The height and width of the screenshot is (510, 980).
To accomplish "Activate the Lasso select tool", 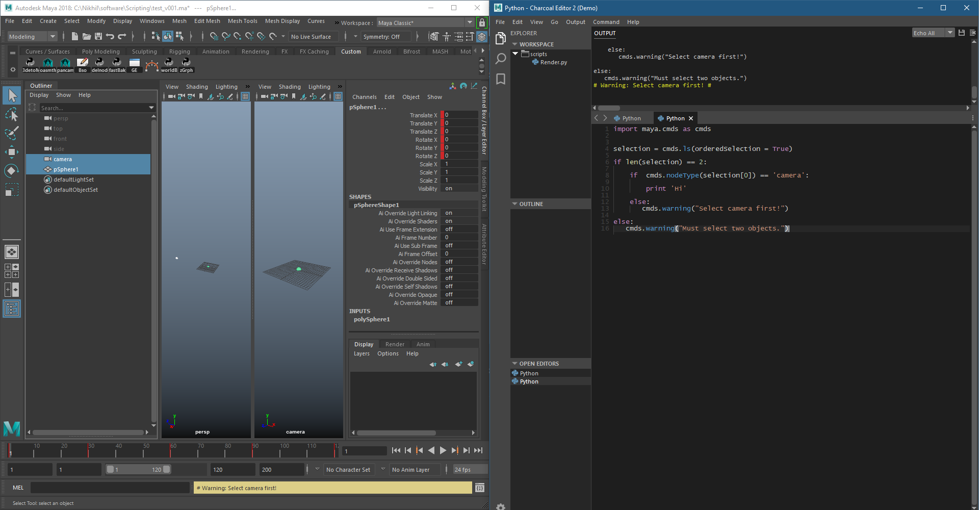I will [12, 114].
